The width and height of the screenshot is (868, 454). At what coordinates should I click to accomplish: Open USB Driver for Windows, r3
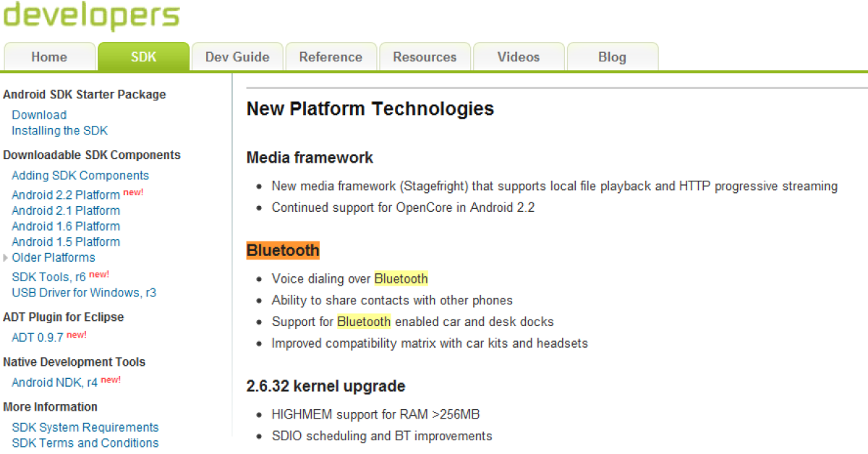[x=84, y=293]
